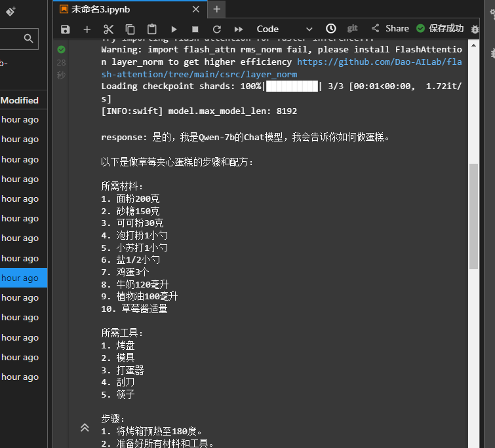This screenshot has height=448, width=495.
Task: Restart the kernel
Action: pos(216,29)
